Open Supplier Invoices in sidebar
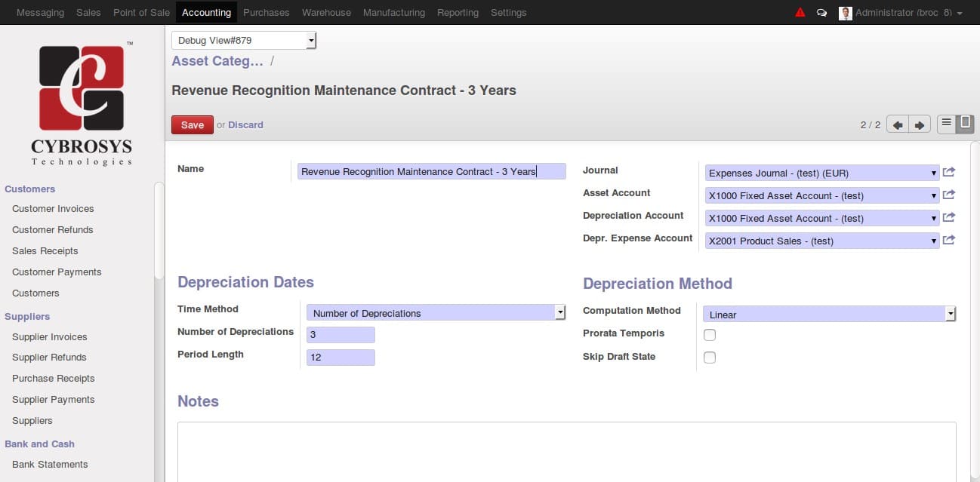The width and height of the screenshot is (980, 482). click(x=49, y=337)
